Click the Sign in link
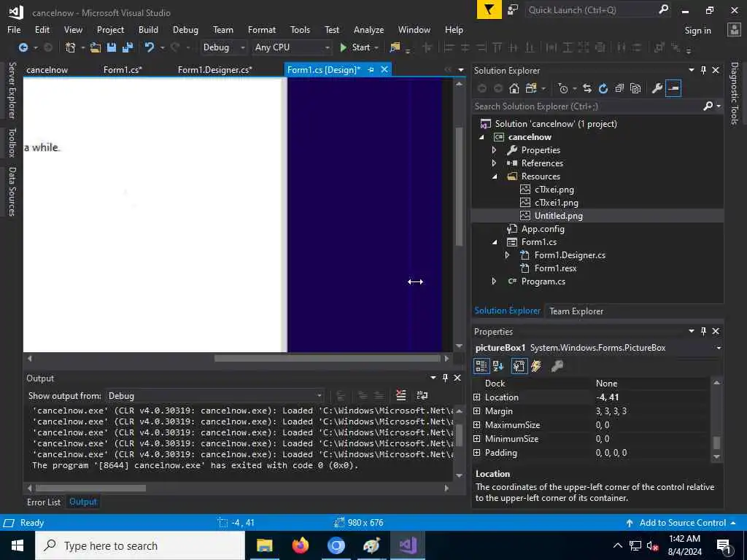The image size is (747, 560). 697,31
